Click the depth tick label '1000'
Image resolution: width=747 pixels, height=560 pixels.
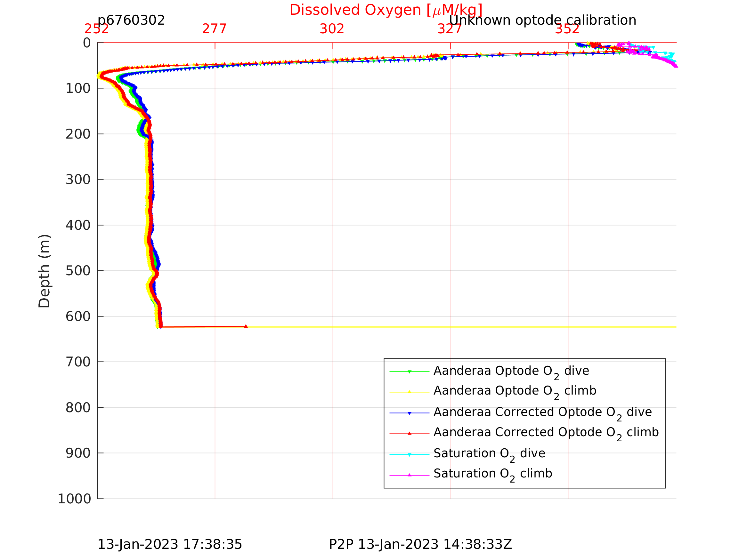point(74,499)
